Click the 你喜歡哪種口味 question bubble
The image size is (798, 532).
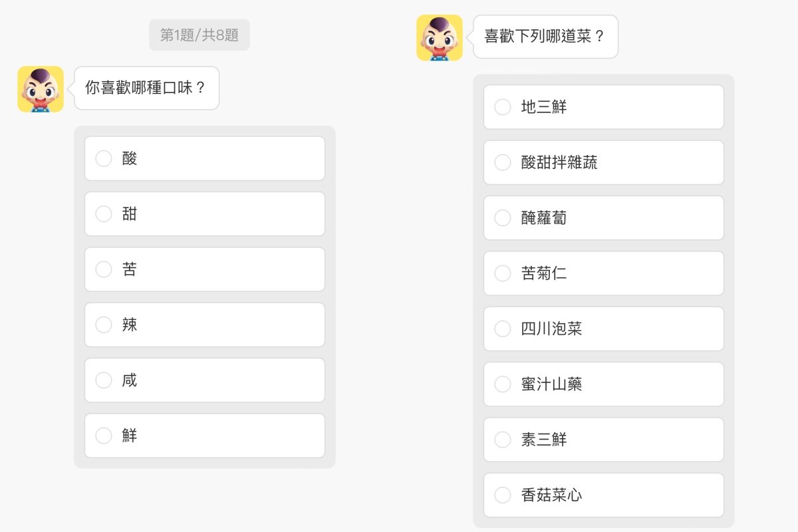point(146,87)
